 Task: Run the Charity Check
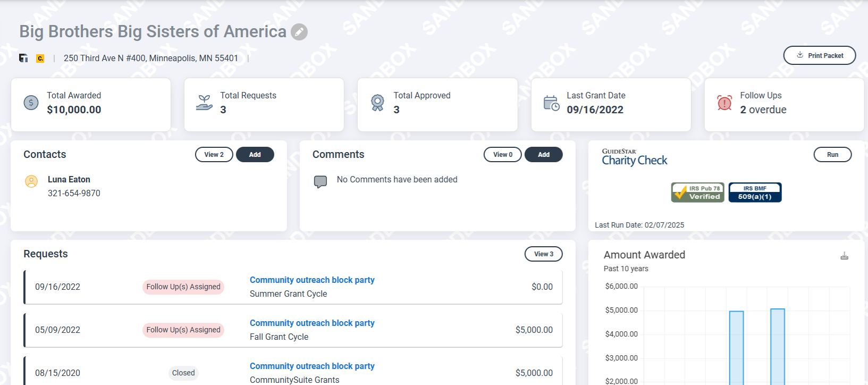tap(832, 155)
